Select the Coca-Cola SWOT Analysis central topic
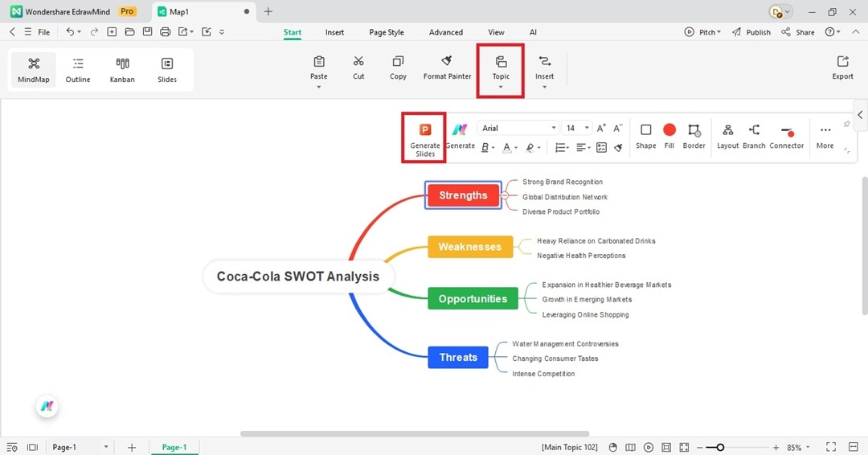Screen dimensions: 868x455 coord(298,277)
